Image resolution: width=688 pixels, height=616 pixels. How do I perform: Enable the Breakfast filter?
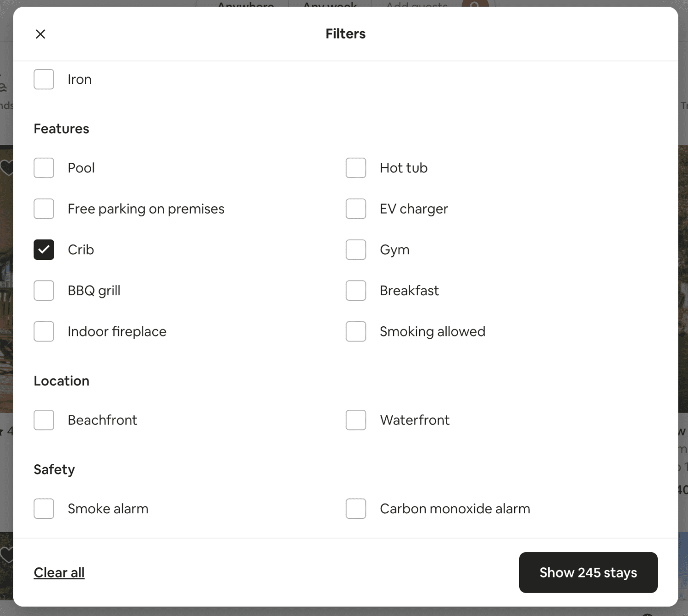(355, 290)
